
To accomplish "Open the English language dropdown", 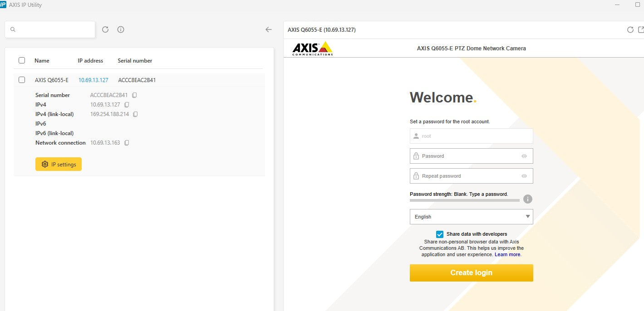I will [471, 217].
